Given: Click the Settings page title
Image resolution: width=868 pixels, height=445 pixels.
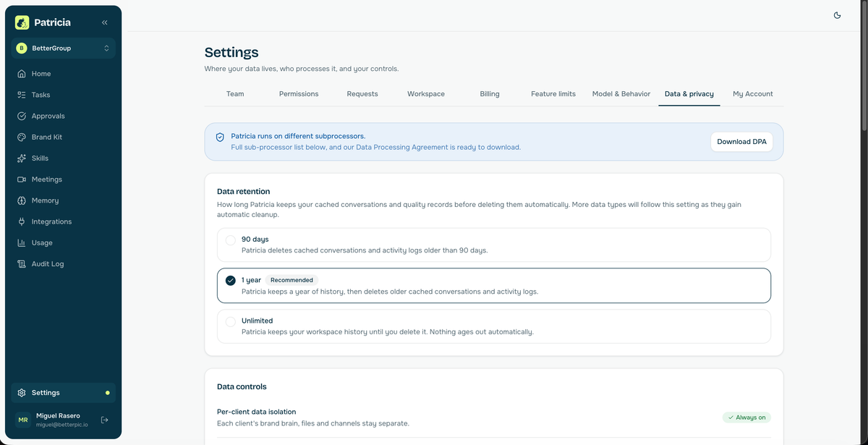Looking at the screenshot, I should (231, 52).
